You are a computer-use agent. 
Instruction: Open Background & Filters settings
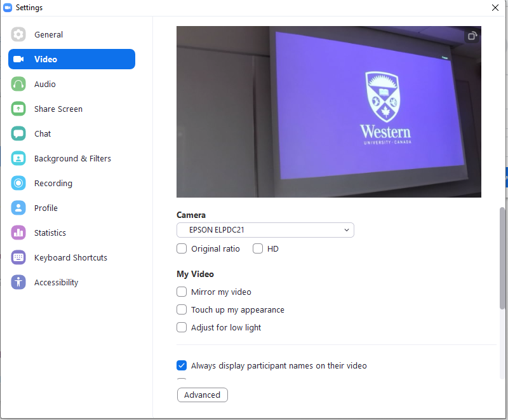[72, 158]
